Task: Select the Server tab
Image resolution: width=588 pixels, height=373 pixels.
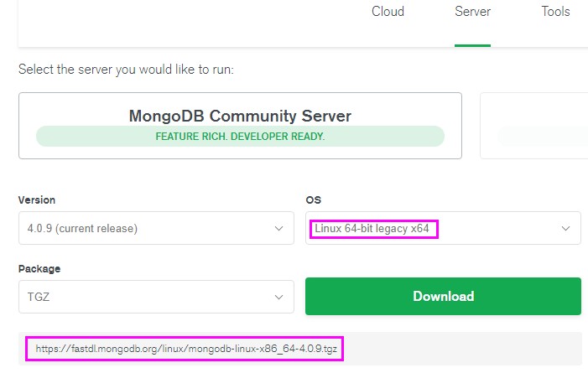Action: (472, 12)
